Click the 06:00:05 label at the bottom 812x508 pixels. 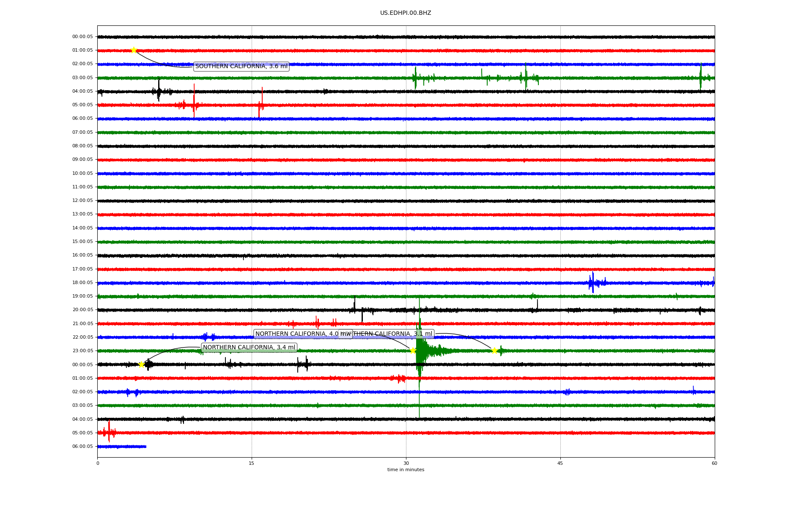tap(82, 447)
